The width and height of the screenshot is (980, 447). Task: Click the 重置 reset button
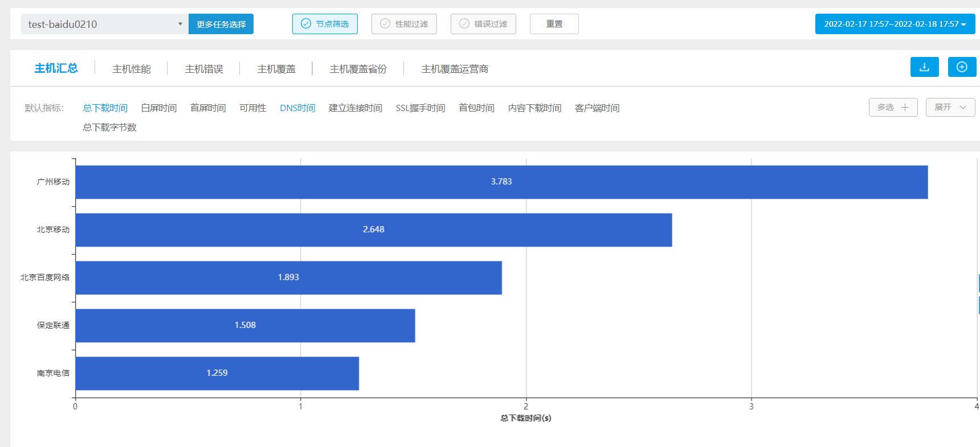pos(554,24)
